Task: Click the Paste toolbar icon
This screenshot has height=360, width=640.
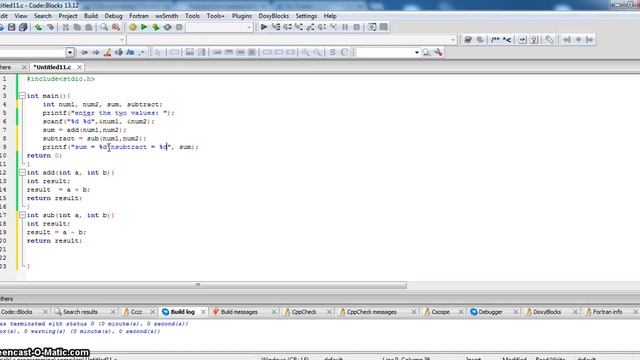Action: coord(89,27)
